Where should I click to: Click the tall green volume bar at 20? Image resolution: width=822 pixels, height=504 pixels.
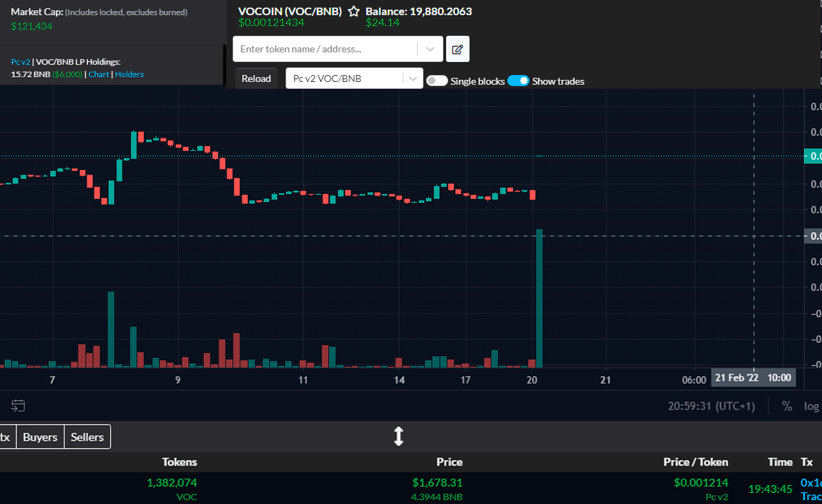pyautogui.click(x=539, y=298)
